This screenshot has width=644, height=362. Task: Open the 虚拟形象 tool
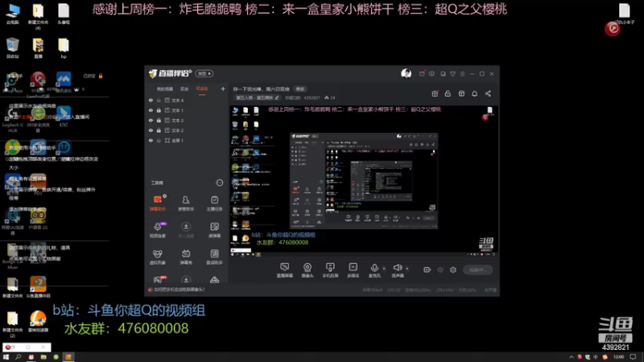(x=157, y=257)
